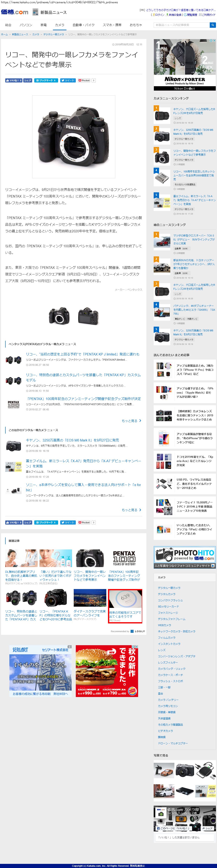Image resolution: width=217 pixels, height=868 pixels.
Task: Click the top Twitter ツイート button
Action: (68, 81)
